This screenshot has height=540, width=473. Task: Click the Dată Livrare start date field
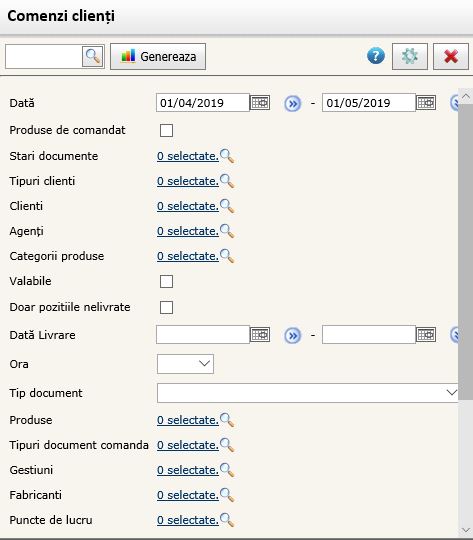click(203, 335)
